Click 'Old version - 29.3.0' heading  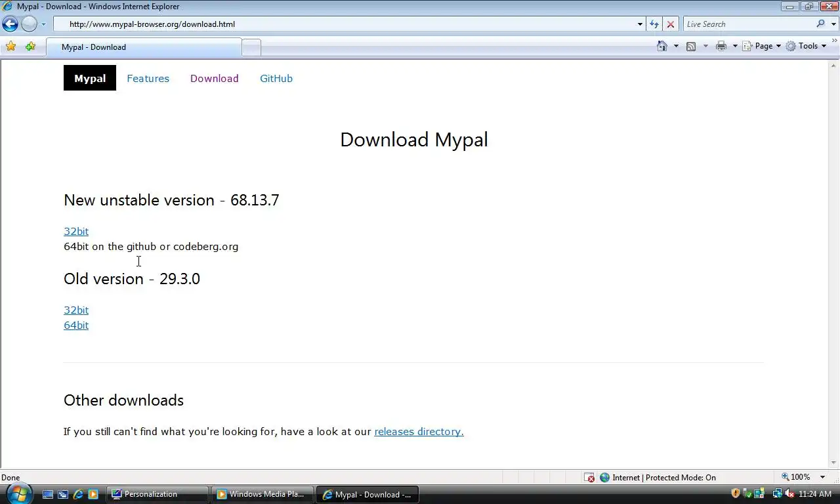coord(132,279)
